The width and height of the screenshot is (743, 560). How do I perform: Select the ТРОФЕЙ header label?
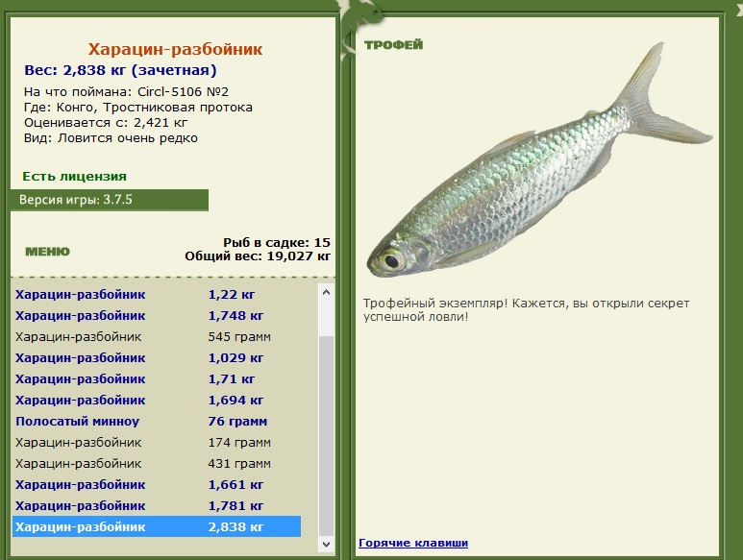394,45
